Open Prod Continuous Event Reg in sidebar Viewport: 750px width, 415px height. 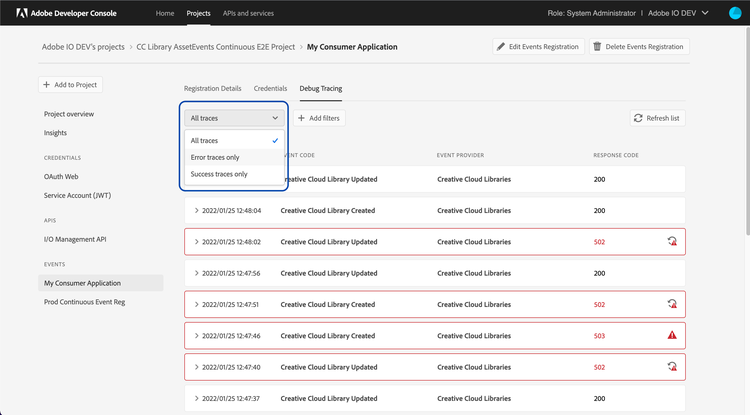pos(84,301)
